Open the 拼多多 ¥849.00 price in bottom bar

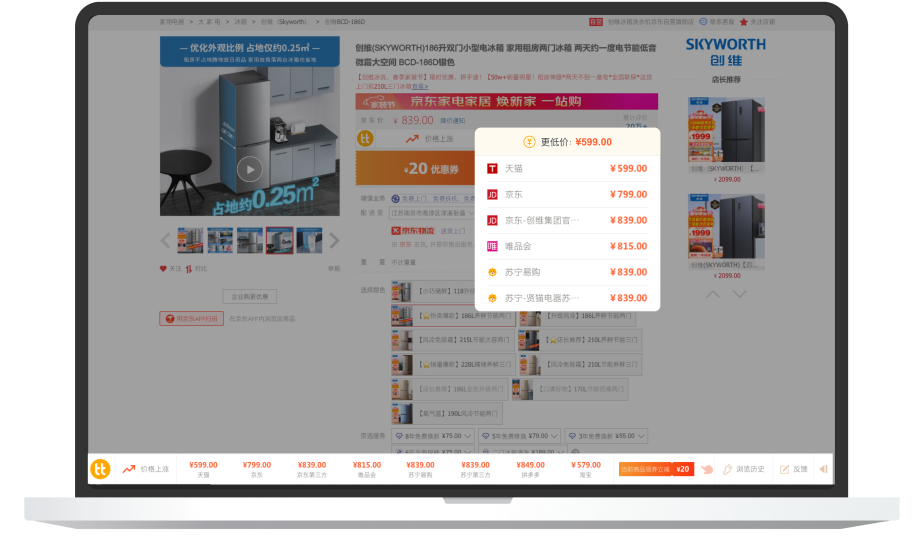(x=530, y=469)
